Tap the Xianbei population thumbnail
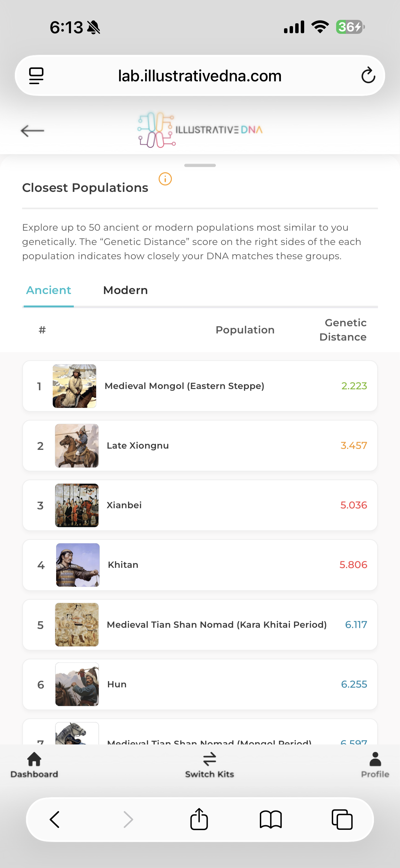This screenshot has width=400, height=868. click(77, 505)
